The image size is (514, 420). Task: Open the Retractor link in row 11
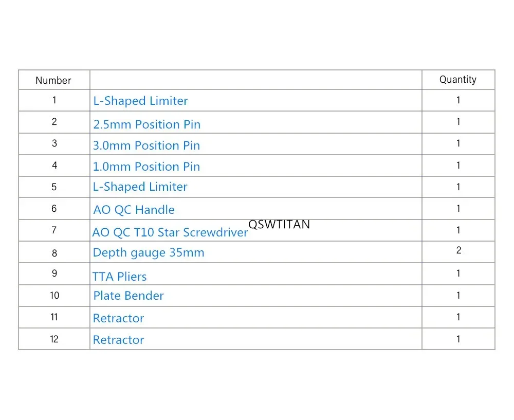[x=118, y=318]
